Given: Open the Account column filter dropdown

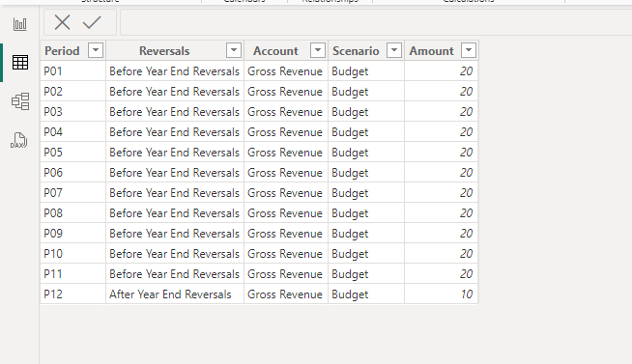Looking at the screenshot, I should click(x=318, y=51).
